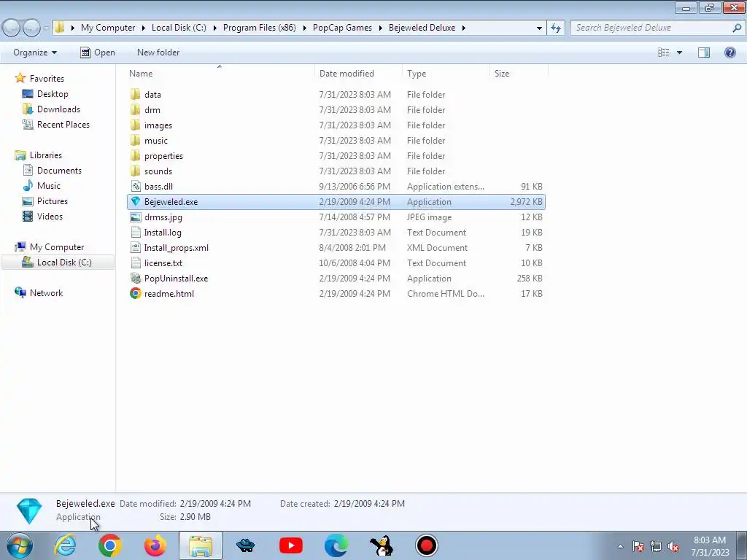This screenshot has width=747, height=560.
Task: Expand the arrow after Bejeweled Deluxe breadcrumb
Action: (x=463, y=28)
